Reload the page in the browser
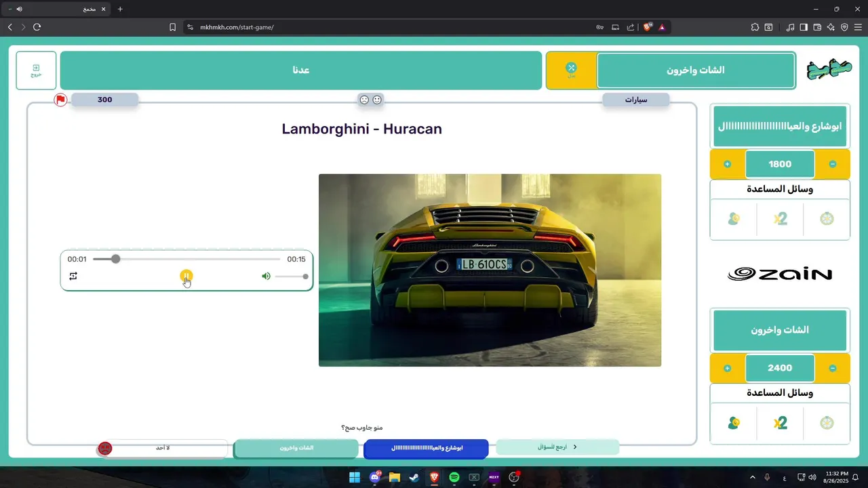This screenshot has width=868, height=488. (37, 27)
